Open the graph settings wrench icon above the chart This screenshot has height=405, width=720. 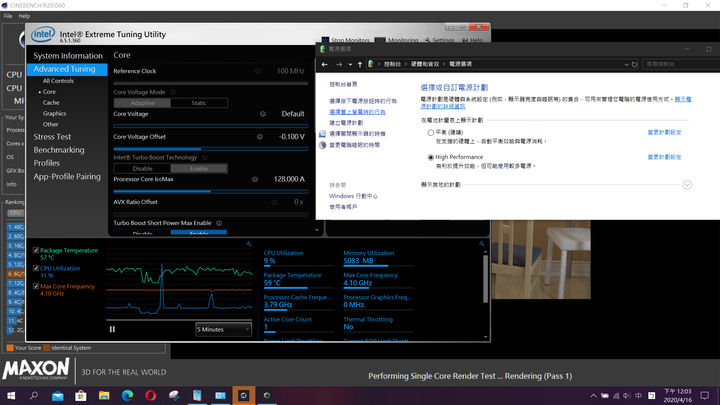tap(248, 244)
